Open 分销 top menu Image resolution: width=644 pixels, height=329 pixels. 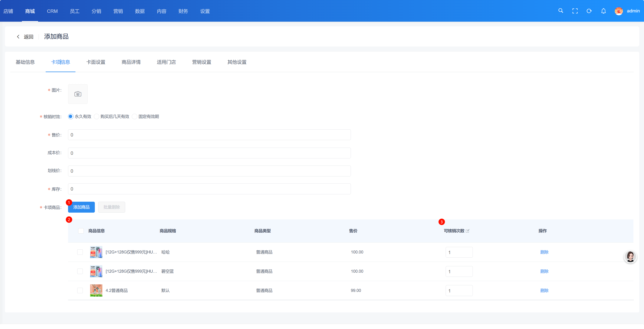coord(96,11)
